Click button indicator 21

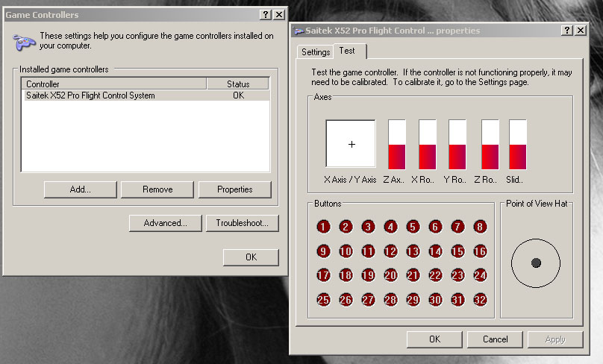(413, 275)
